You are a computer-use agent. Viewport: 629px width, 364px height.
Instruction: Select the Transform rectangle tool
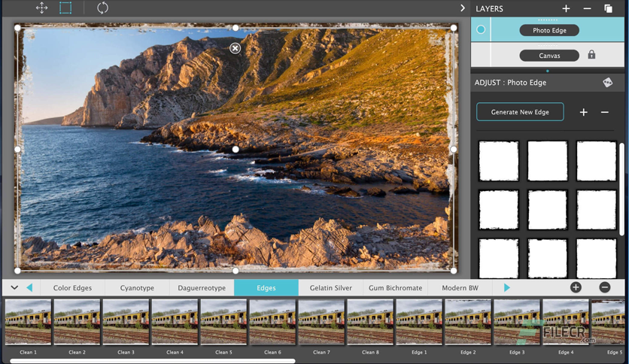pos(65,8)
